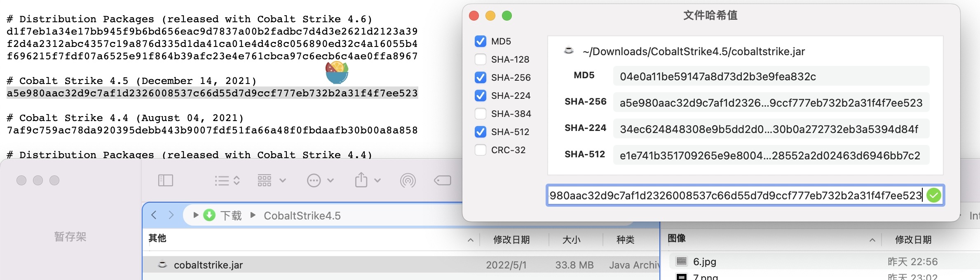Enable the SHA-384 checkbox
The height and width of the screenshot is (280, 980).
point(480,114)
